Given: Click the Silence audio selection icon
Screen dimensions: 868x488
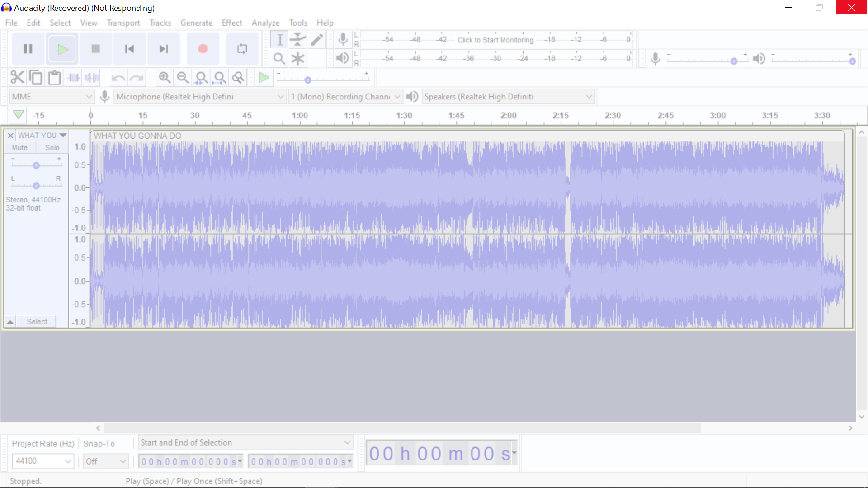Looking at the screenshot, I should click(92, 78).
